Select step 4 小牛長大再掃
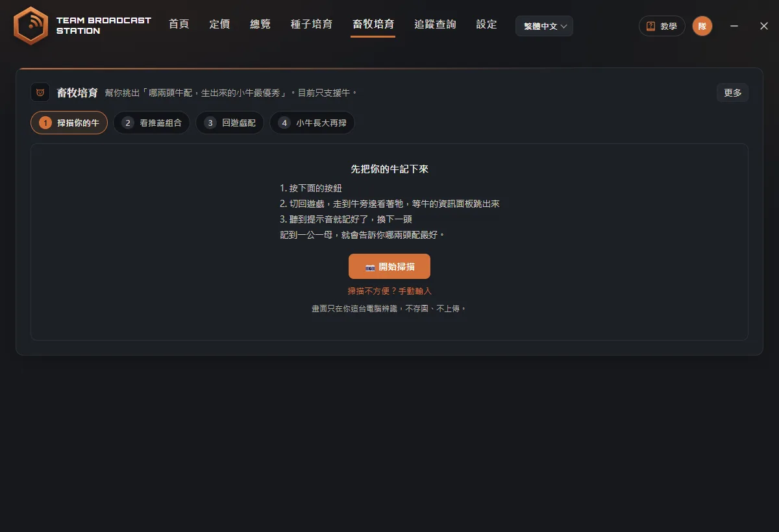The height and width of the screenshot is (532, 779). [x=312, y=123]
